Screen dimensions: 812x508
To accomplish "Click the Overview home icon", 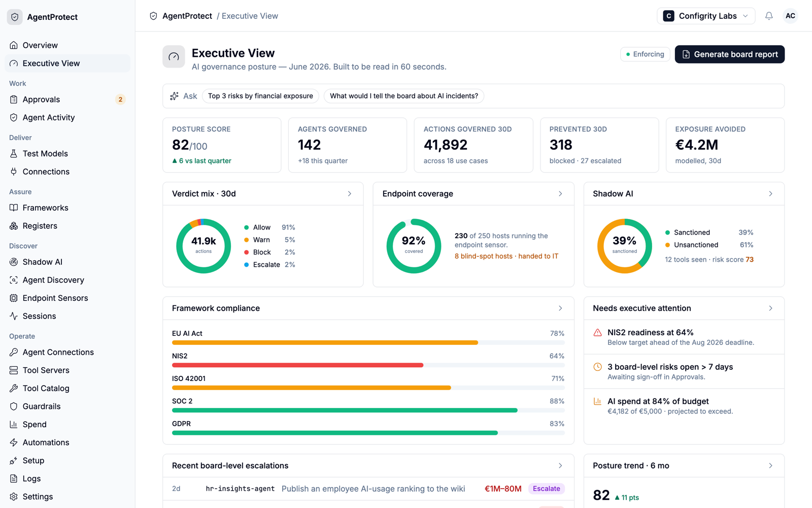I will point(14,45).
